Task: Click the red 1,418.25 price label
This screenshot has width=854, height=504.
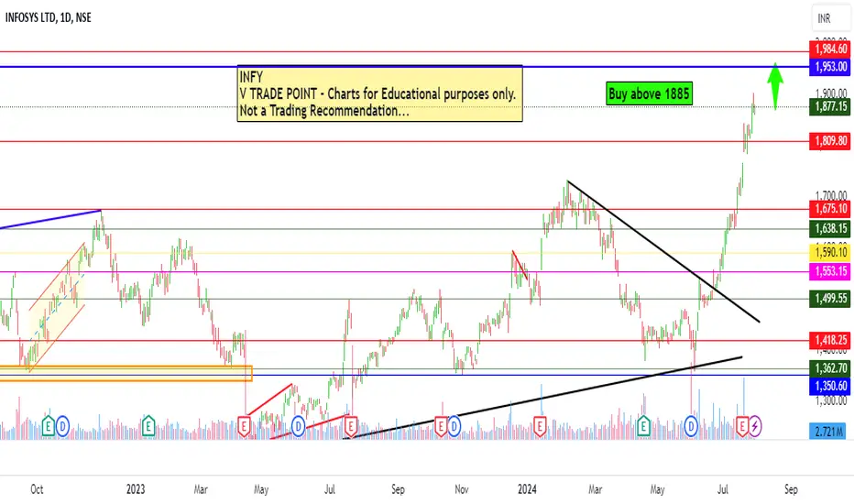Action: point(830,341)
